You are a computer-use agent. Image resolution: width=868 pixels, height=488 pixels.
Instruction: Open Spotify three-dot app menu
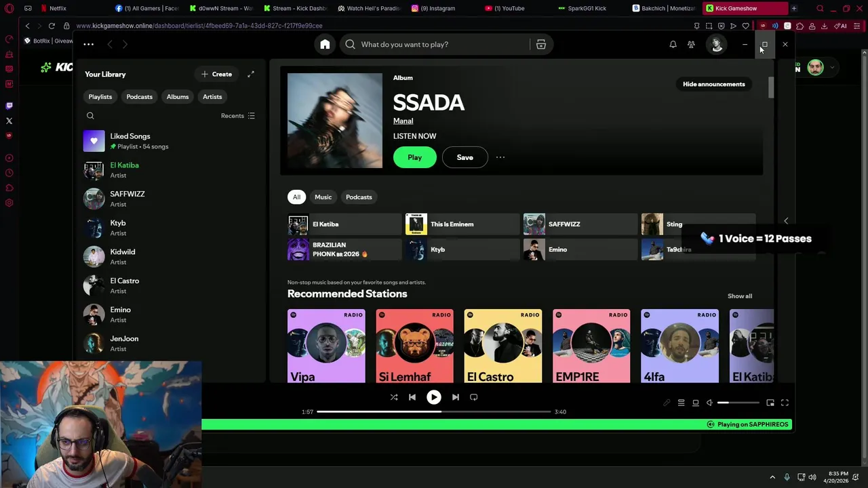pos(88,44)
